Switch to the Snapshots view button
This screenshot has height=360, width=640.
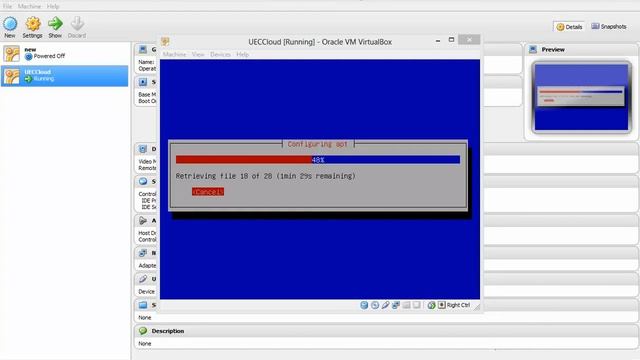(x=609, y=27)
